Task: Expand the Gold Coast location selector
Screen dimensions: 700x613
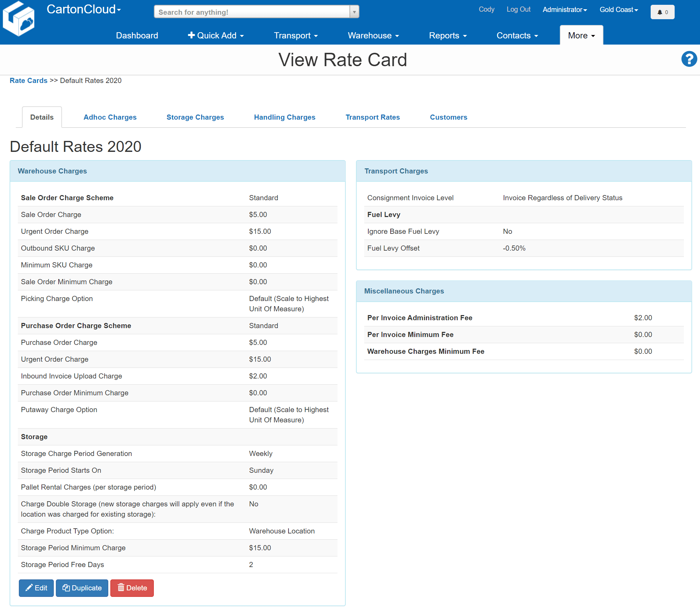Action: click(x=618, y=10)
